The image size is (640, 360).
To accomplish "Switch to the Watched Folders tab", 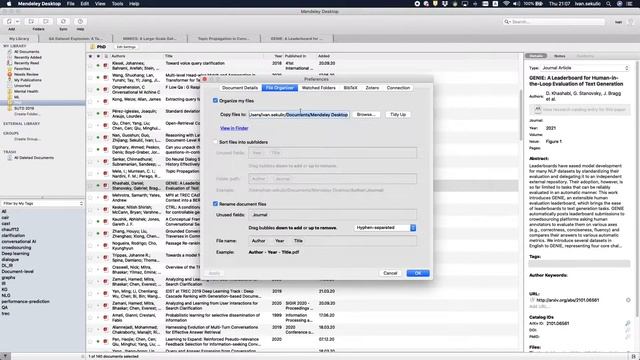I will 318,88.
